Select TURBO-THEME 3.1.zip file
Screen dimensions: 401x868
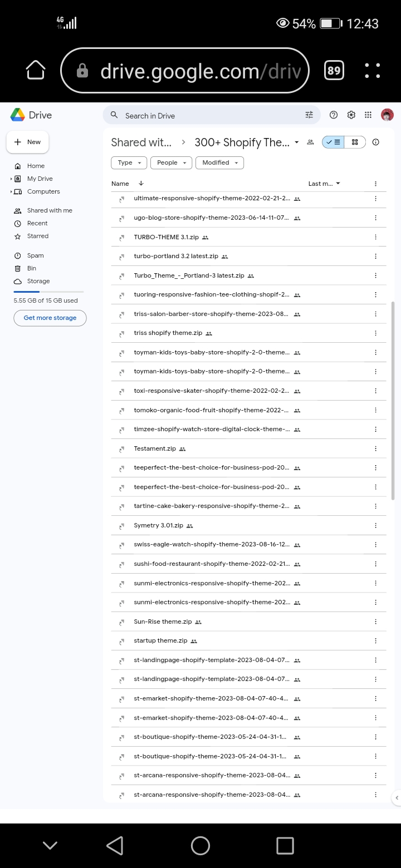click(x=248, y=237)
